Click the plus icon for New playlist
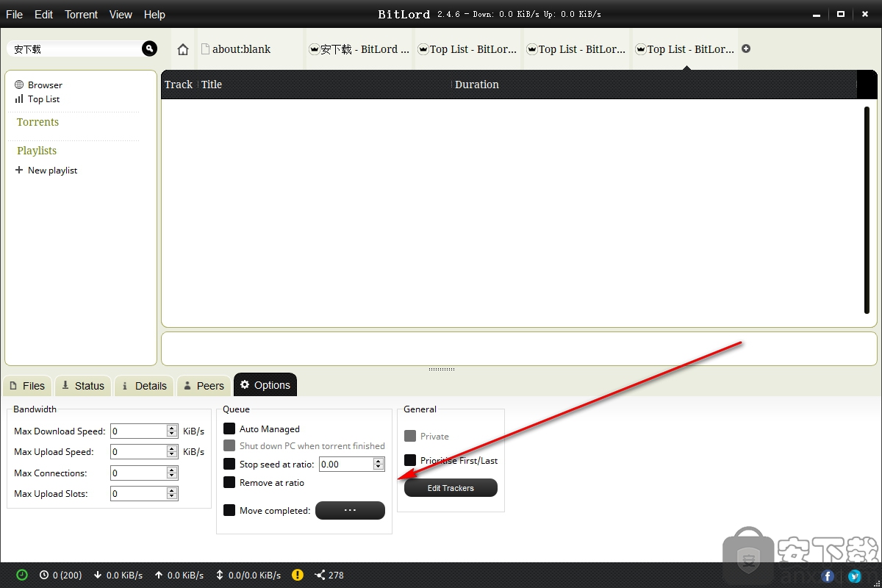Image resolution: width=882 pixels, height=588 pixels. 19,170
